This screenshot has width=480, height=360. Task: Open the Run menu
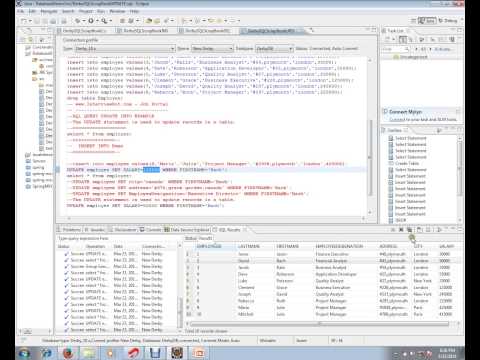coord(101,11)
